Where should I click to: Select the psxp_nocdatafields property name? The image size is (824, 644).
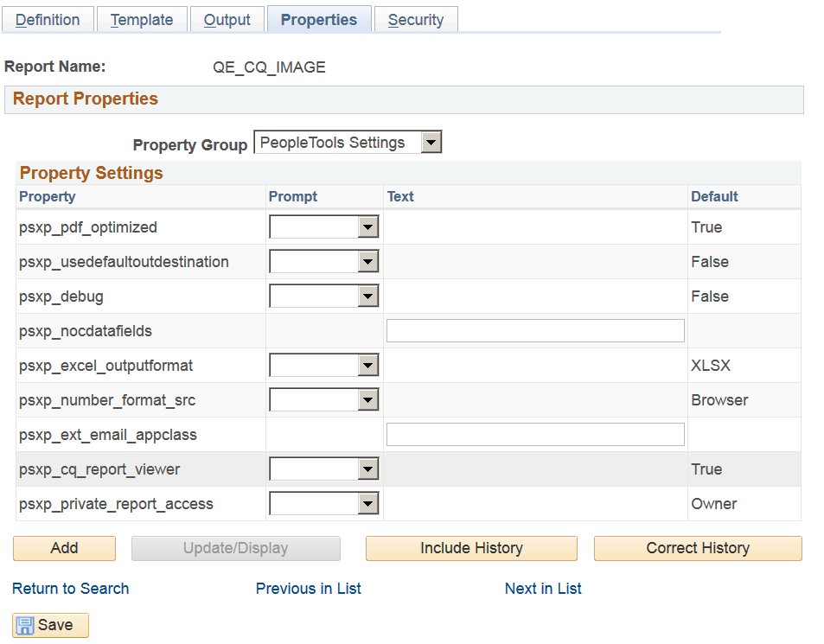[x=86, y=331]
